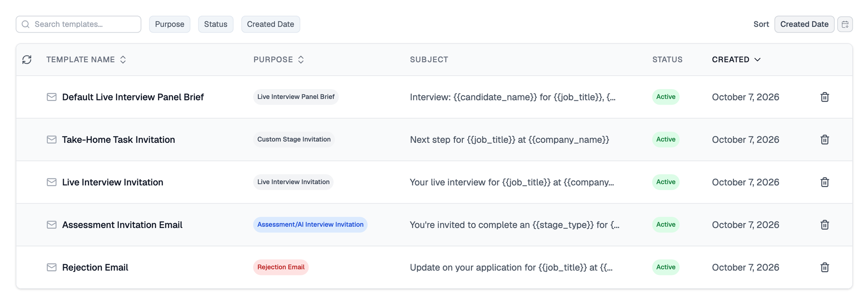
Task: Click Live Interview Invitation purpose badge
Action: tap(293, 182)
